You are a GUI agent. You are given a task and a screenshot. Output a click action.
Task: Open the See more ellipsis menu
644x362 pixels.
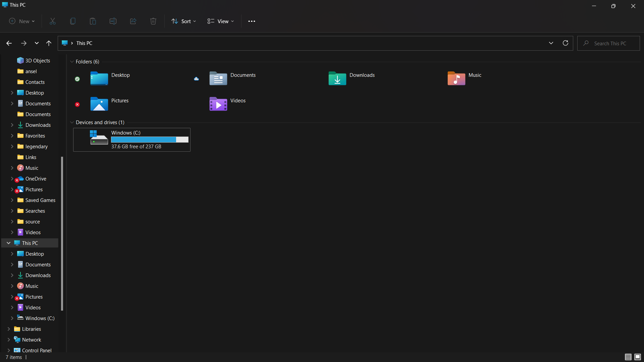(x=252, y=21)
